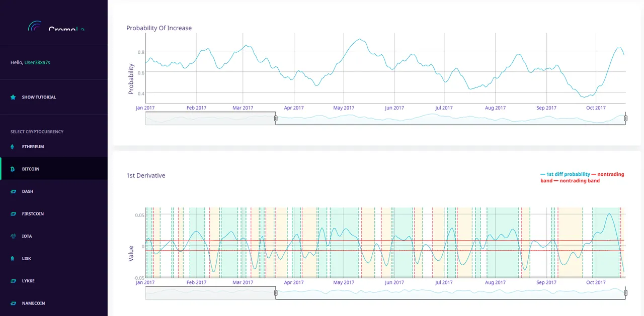Click the Namecoin icon

pyautogui.click(x=13, y=303)
